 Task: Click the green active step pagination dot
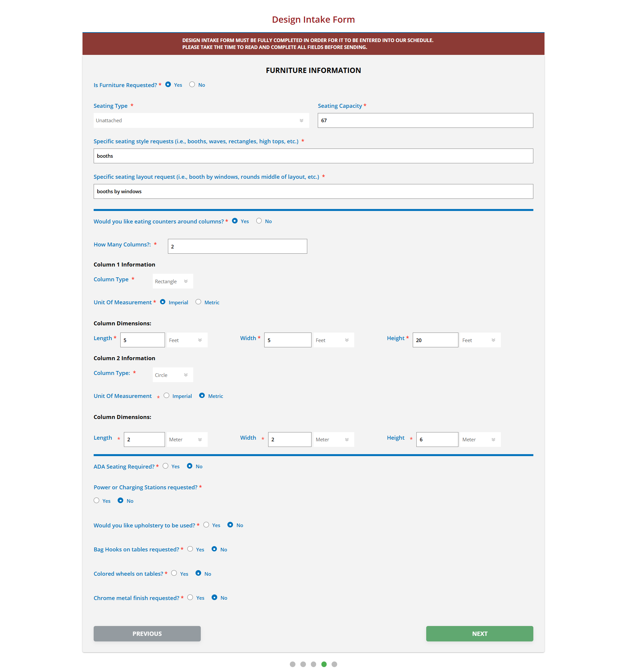[x=324, y=664]
